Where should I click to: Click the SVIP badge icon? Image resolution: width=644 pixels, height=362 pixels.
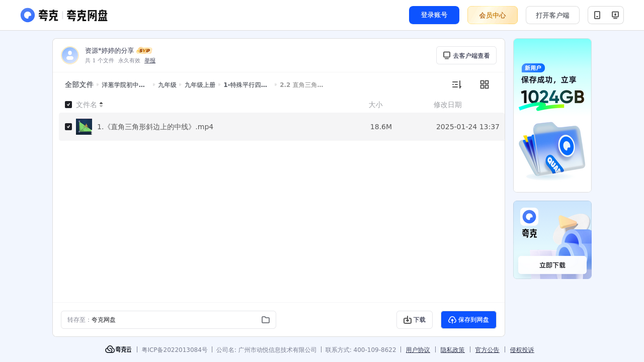[x=144, y=51]
